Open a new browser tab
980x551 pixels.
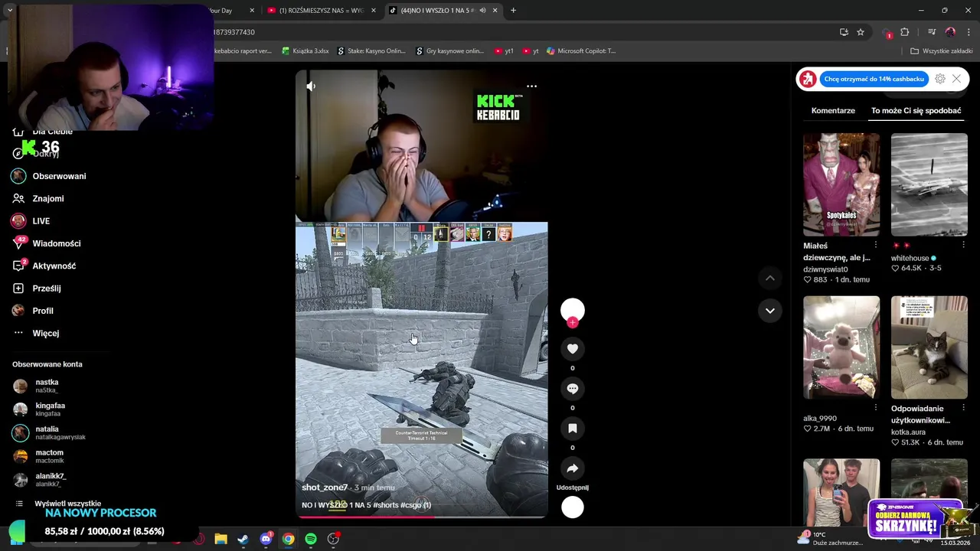513,10
